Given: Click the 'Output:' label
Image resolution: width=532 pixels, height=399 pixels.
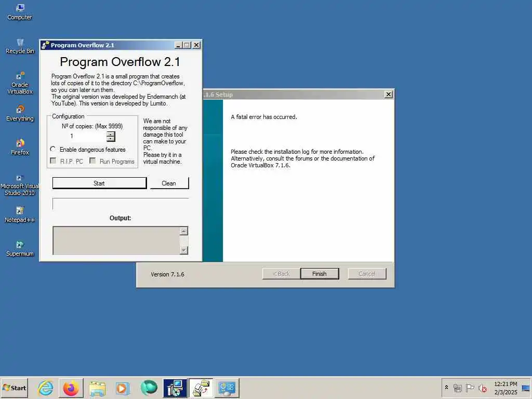Looking at the screenshot, I should tap(120, 218).
